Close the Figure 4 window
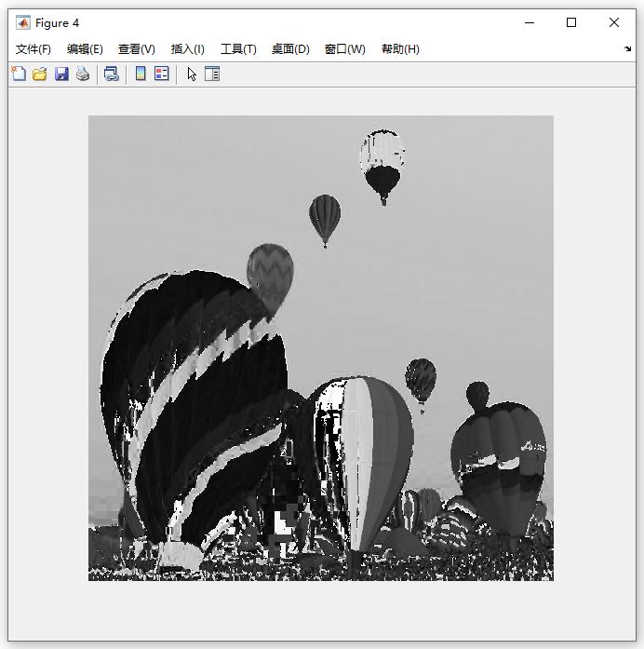 click(614, 22)
